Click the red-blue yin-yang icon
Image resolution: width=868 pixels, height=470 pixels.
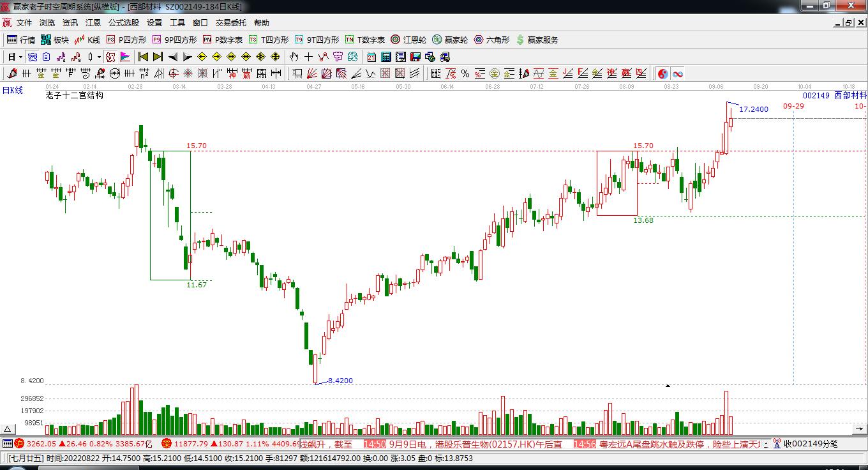coord(662,73)
